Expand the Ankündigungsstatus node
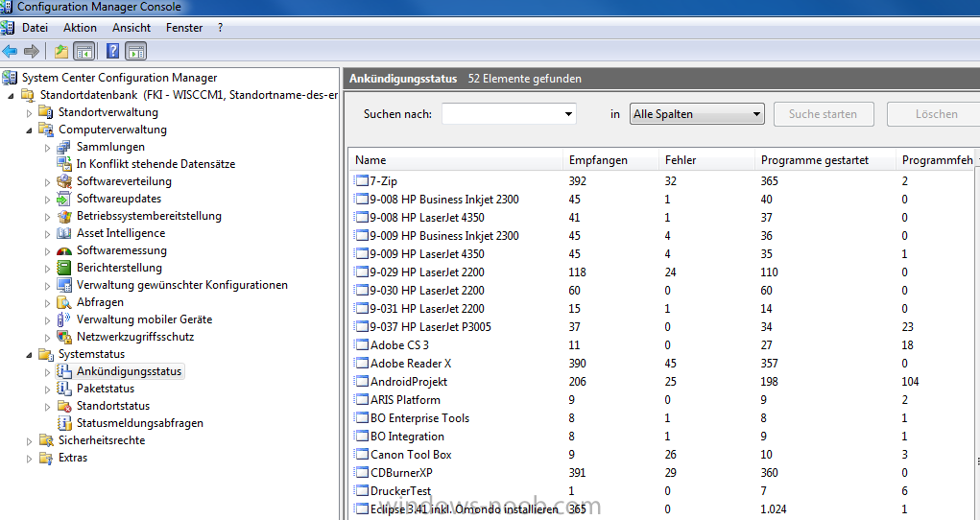 [x=47, y=372]
